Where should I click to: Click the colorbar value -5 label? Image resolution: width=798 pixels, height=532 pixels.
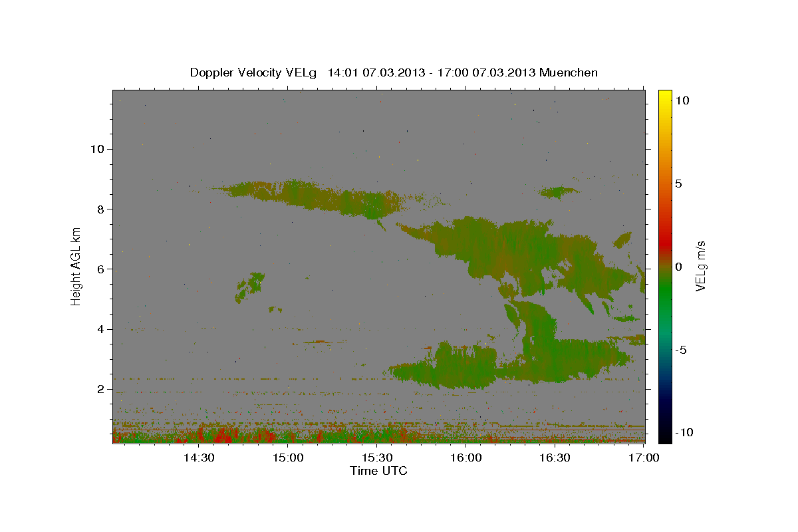coord(680,350)
